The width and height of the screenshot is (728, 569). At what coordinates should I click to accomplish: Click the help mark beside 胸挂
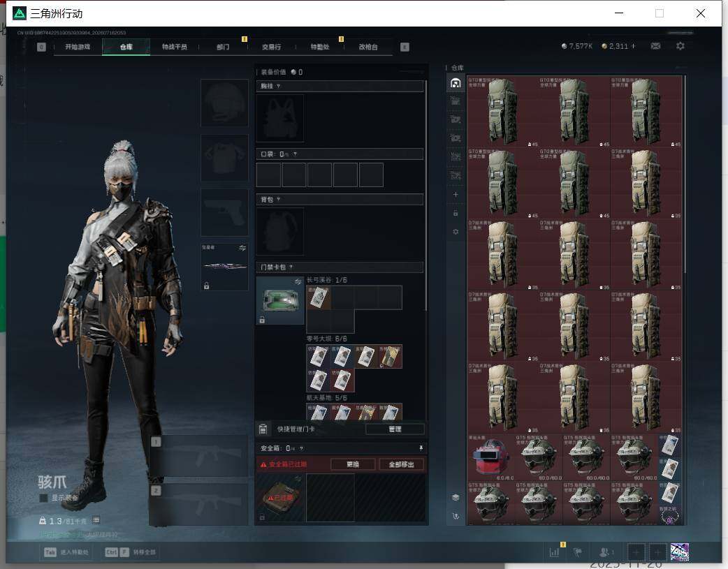tap(278, 86)
